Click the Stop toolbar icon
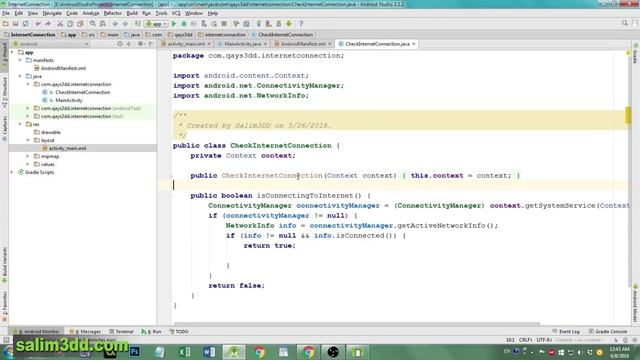The image size is (640, 360). pyautogui.click(x=224, y=24)
